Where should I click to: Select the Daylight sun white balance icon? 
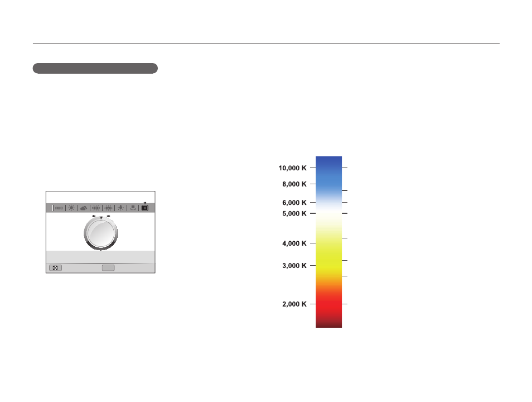tap(71, 208)
